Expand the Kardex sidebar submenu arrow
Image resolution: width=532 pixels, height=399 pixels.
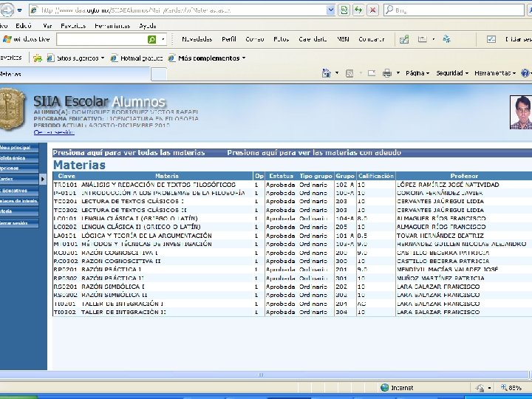(x=42, y=179)
